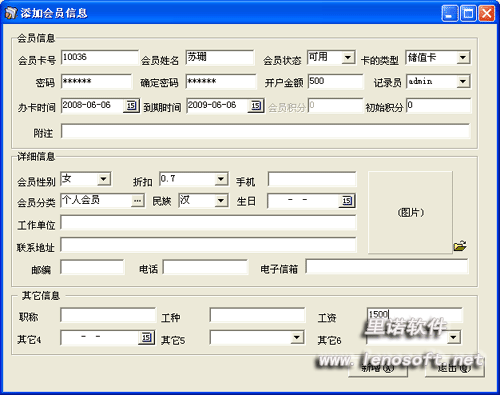The height and width of the screenshot is (395, 500).
Task: Click the ellipsis button next to 个人会员
Action: (138, 201)
